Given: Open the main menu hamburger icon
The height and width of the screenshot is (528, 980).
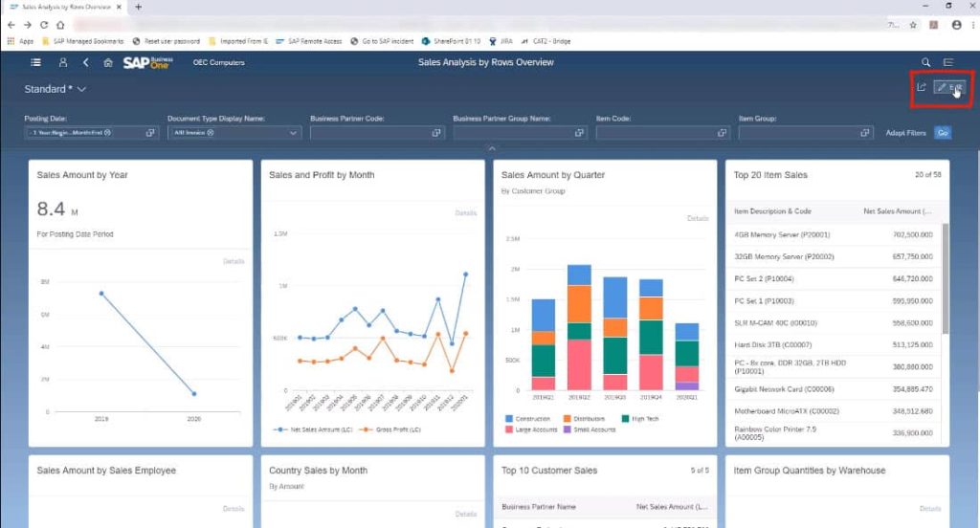Looking at the screenshot, I should click(35, 62).
